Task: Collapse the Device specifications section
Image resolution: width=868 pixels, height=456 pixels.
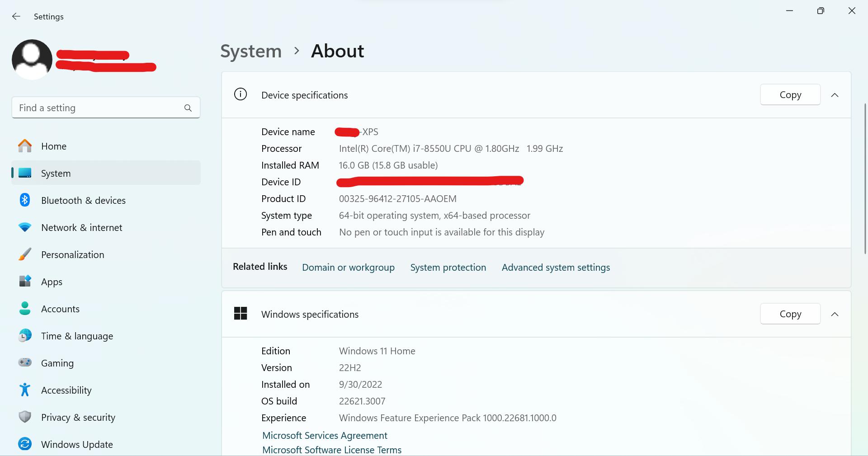Action: click(835, 95)
